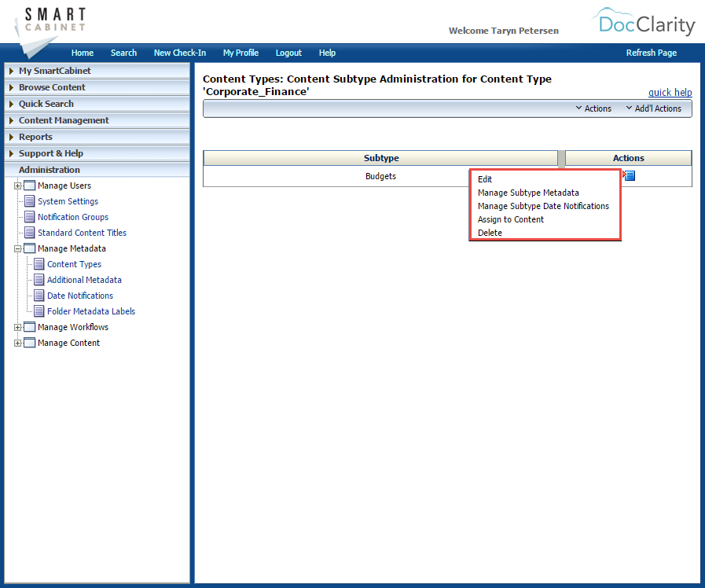
Task: Select the Content Types icon
Action: [x=38, y=264]
